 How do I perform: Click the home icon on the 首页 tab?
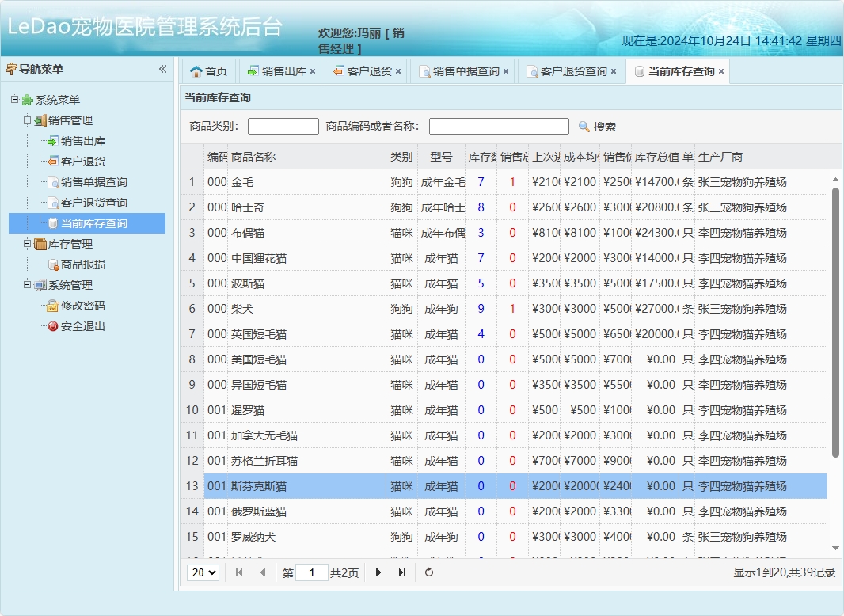pyautogui.click(x=196, y=70)
